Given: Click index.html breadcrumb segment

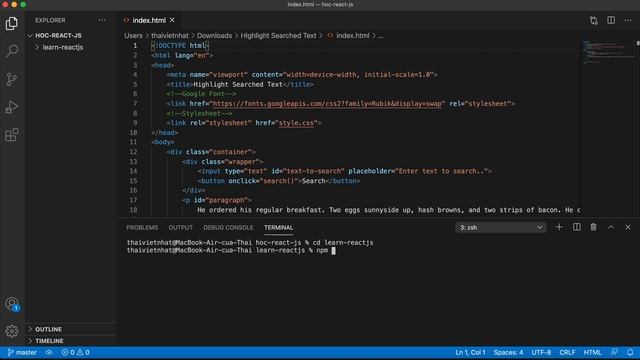Looking at the screenshot, I should 353,36.
